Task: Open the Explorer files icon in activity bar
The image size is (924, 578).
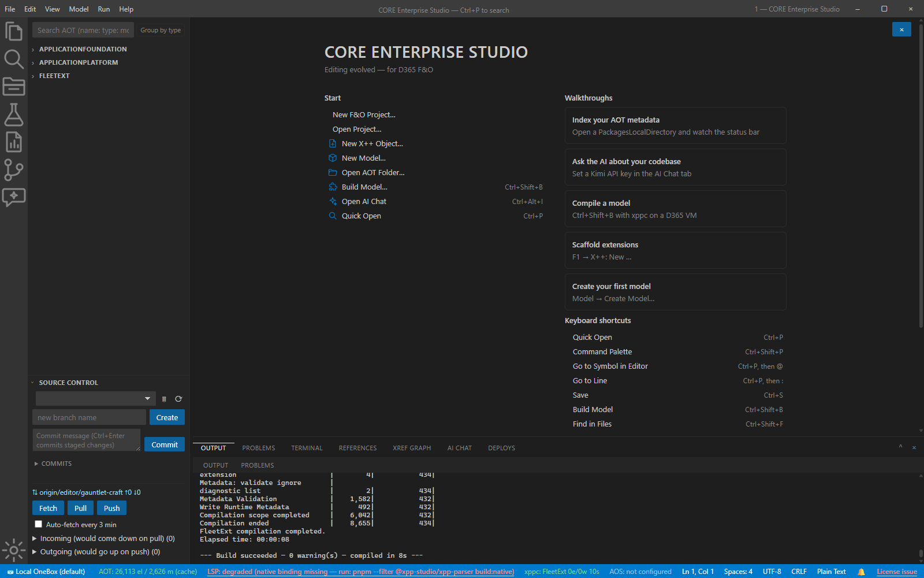Action: [14, 31]
